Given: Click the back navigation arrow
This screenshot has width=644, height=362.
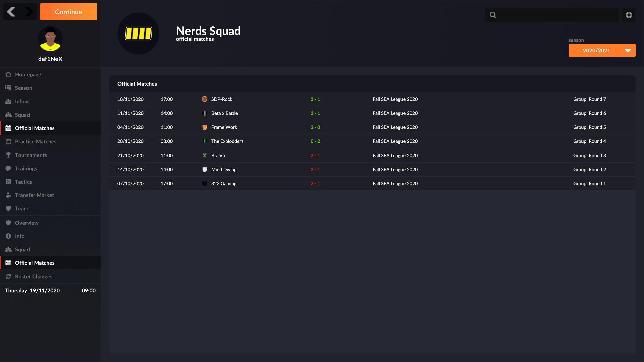Looking at the screenshot, I should [11, 12].
